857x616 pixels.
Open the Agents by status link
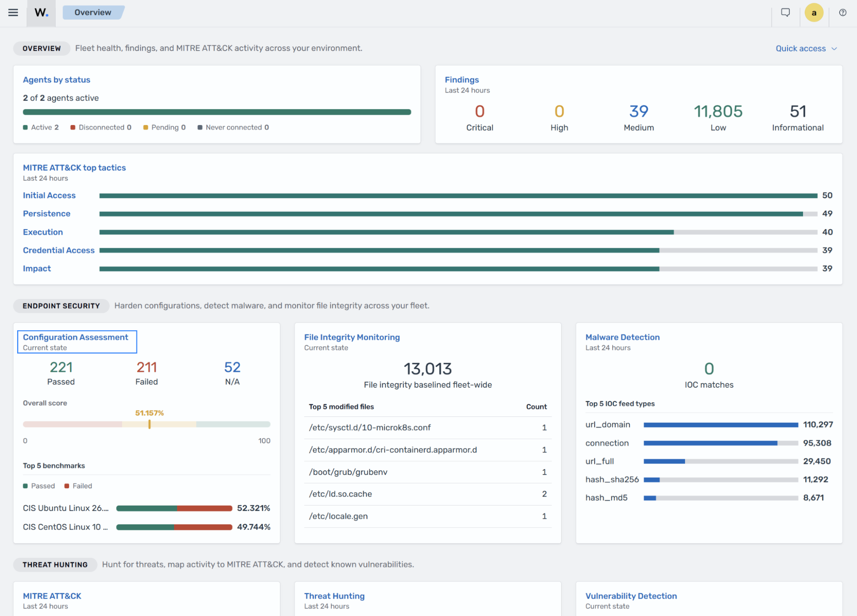[x=57, y=80]
